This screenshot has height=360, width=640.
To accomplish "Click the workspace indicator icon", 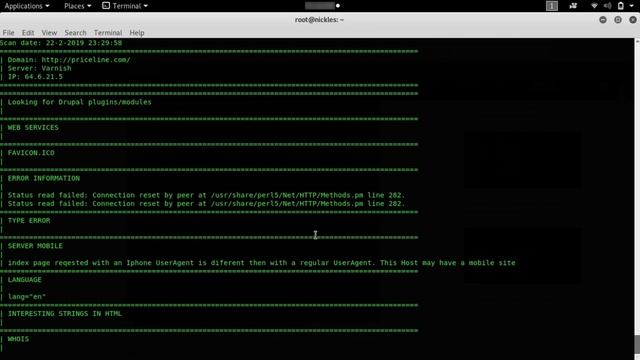I will coord(552,6).
